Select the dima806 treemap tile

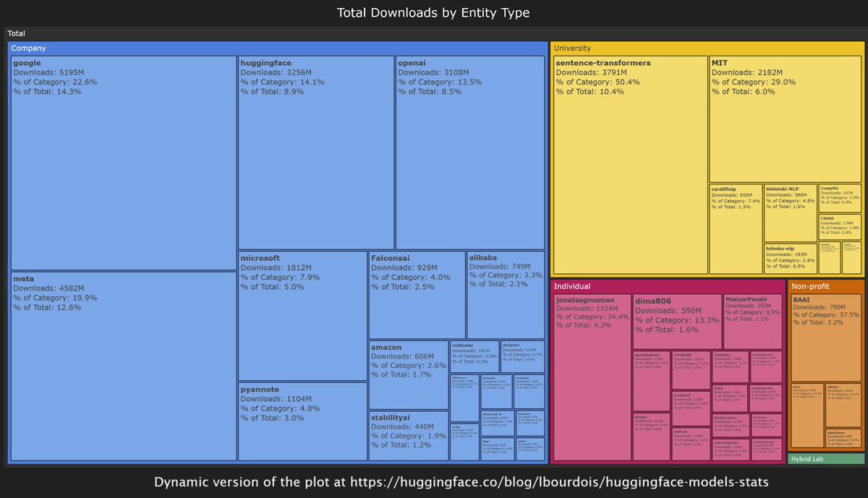click(x=677, y=322)
